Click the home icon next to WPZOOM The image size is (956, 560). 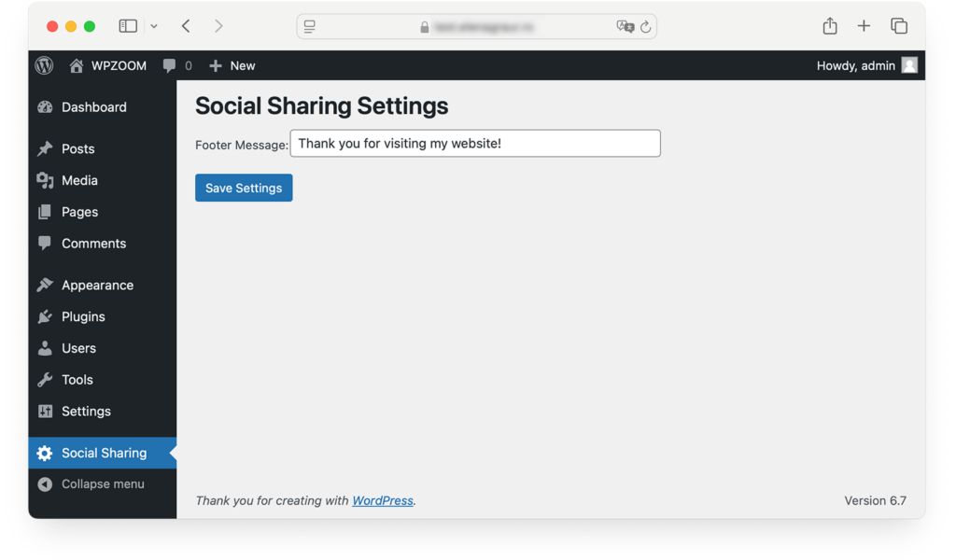[75, 65]
